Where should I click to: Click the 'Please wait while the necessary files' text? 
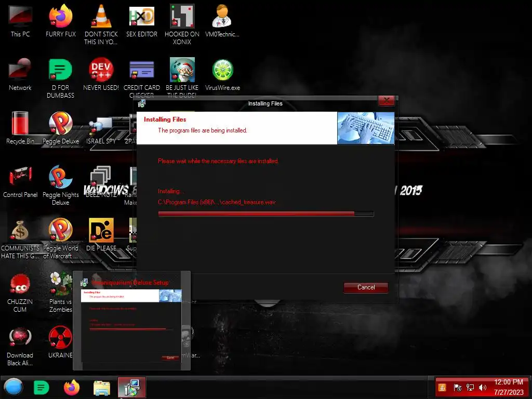pyautogui.click(x=218, y=161)
